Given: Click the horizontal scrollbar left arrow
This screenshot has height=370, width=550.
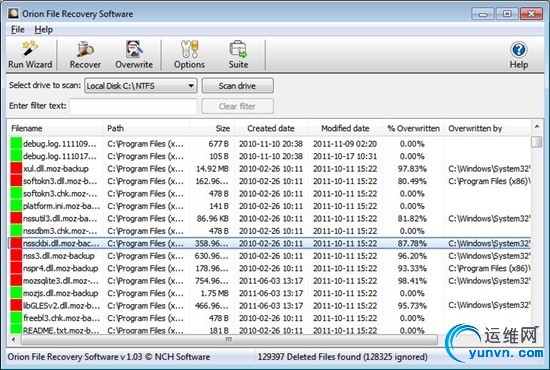Looking at the screenshot, I should 14,339.
